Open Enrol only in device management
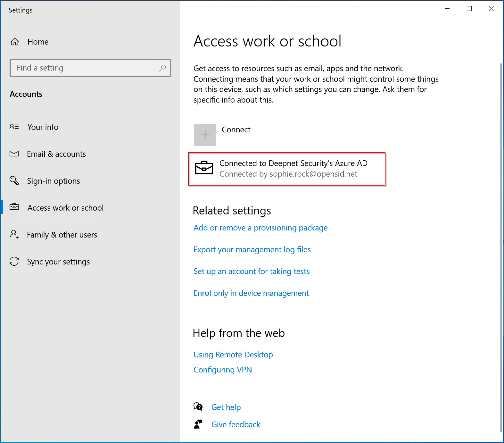The width and height of the screenshot is (504, 443). [251, 293]
